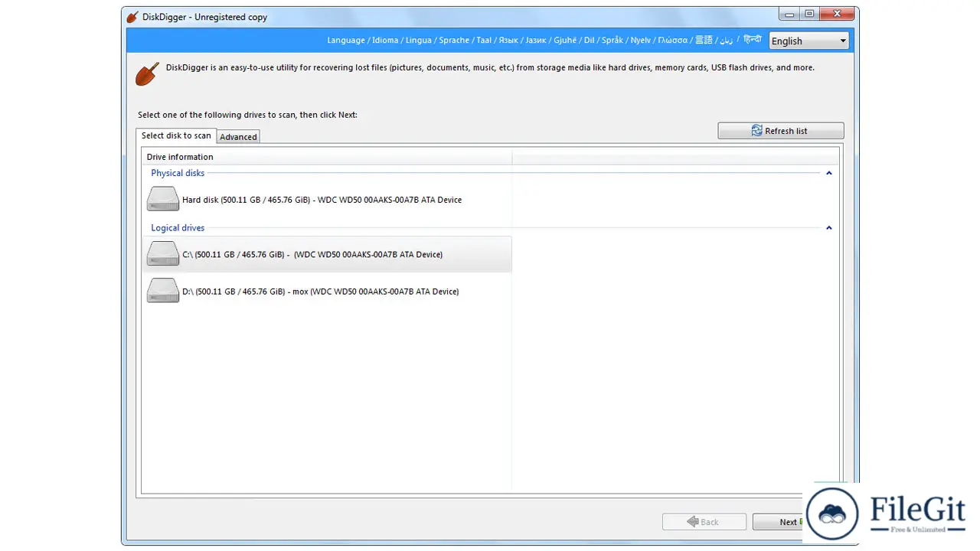Click the Refresh list button
The width and height of the screenshot is (980, 551).
(x=781, y=131)
